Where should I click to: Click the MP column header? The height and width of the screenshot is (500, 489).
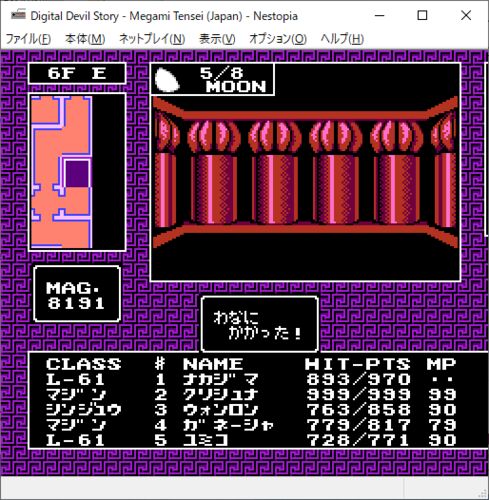pyautogui.click(x=441, y=364)
